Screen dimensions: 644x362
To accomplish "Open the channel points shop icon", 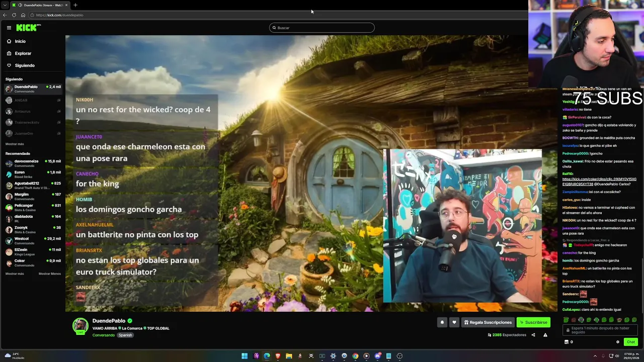I will (567, 342).
